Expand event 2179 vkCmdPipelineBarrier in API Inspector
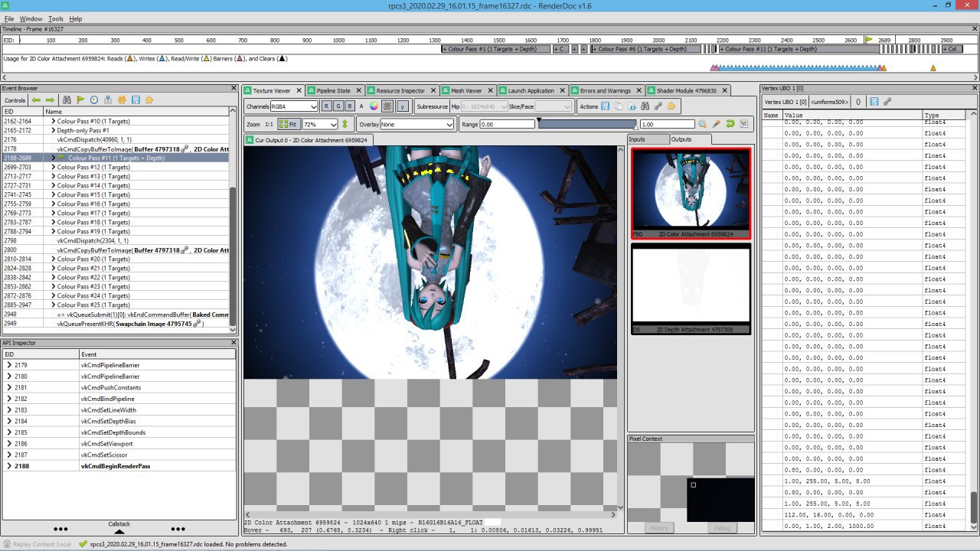 pos(8,365)
